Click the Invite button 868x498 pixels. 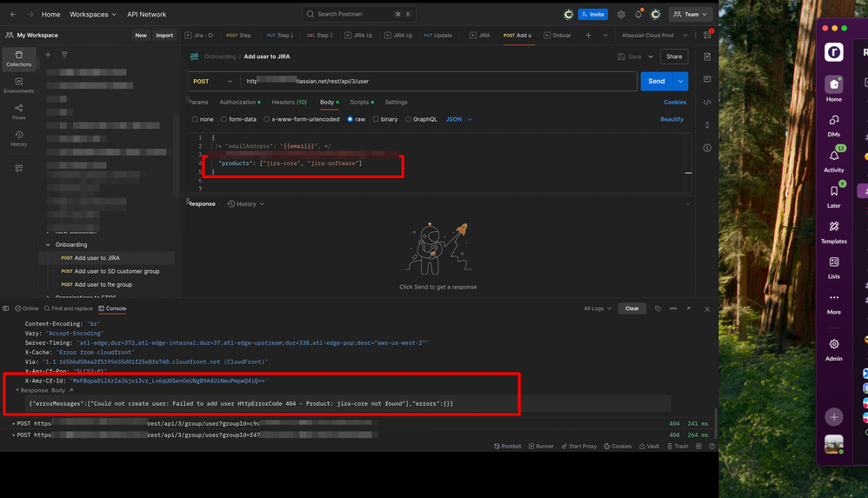click(593, 15)
